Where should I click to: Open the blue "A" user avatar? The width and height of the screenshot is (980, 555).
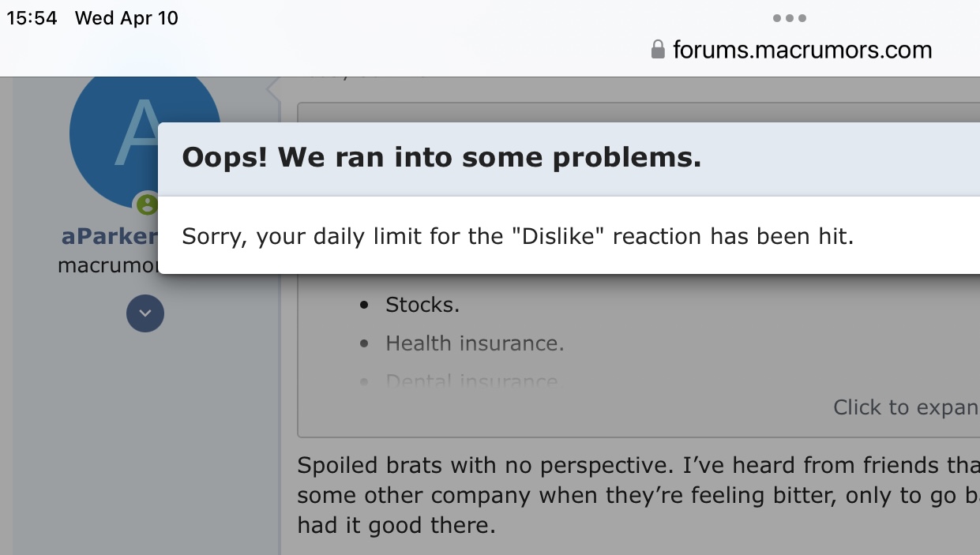click(145, 134)
